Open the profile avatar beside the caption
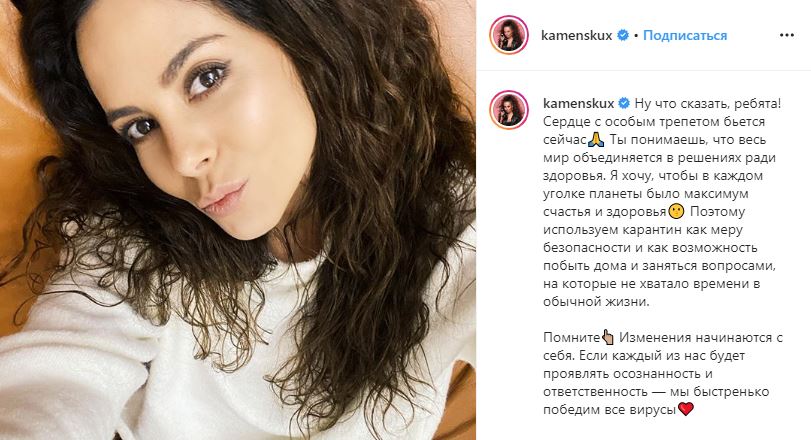Viewport: 811px width, 440px height. 509,110
